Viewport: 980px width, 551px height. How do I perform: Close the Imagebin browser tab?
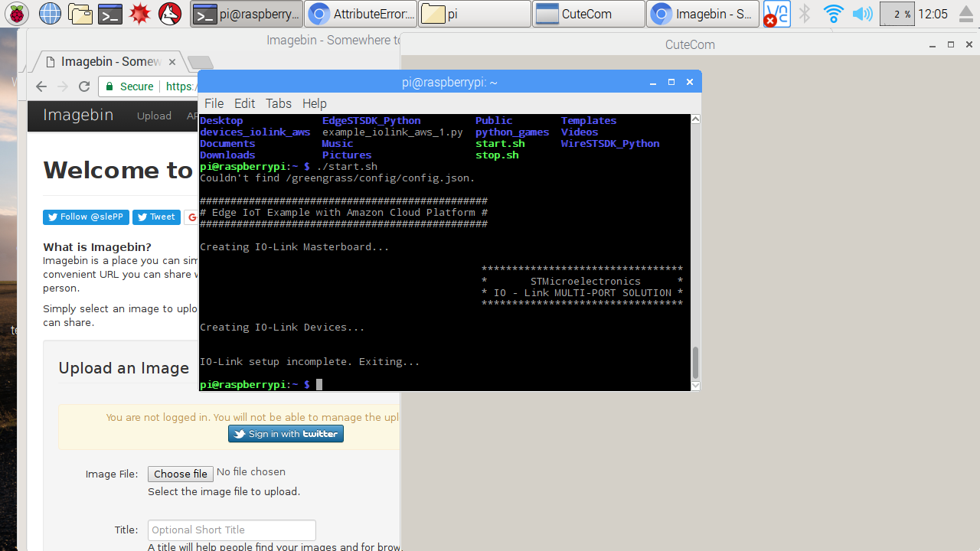[172, 62]
